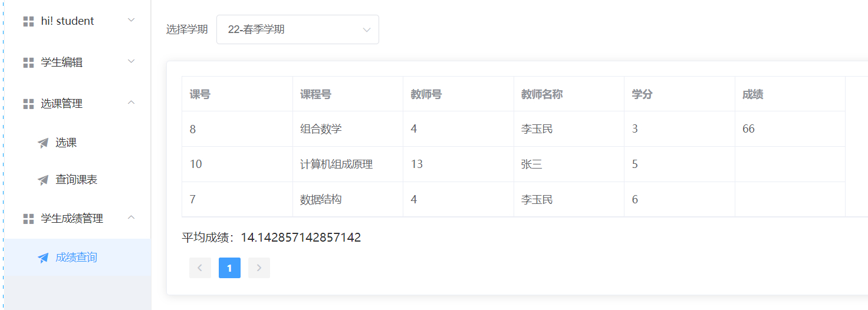Click the 成绩 column header
868x310 pixels.
[752, 94]
